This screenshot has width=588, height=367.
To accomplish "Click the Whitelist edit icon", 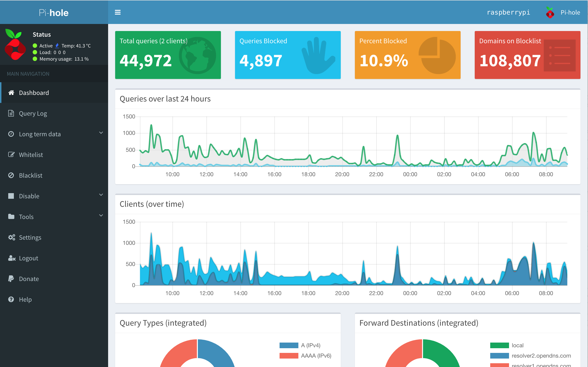I will [x=11, y=154].
